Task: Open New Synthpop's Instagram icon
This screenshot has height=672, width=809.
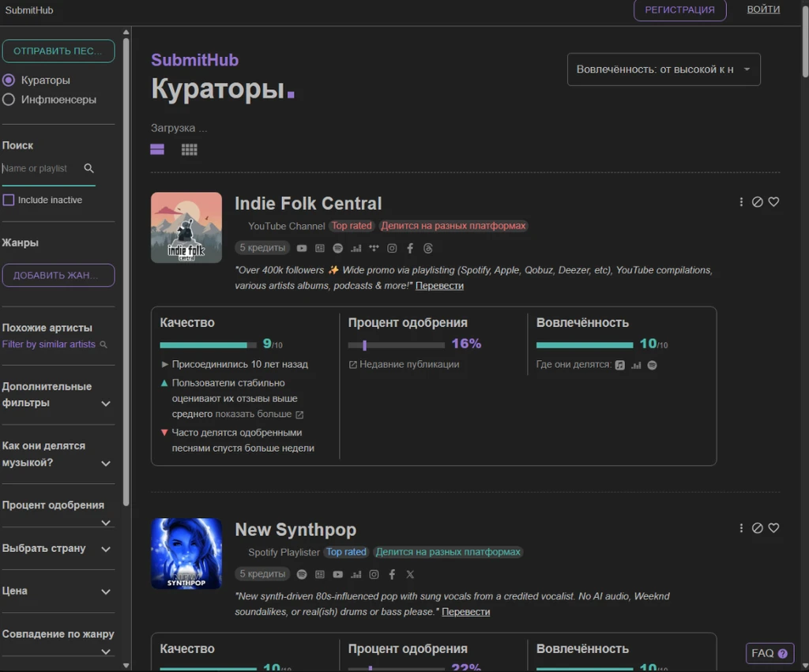Action: point(374,574)
